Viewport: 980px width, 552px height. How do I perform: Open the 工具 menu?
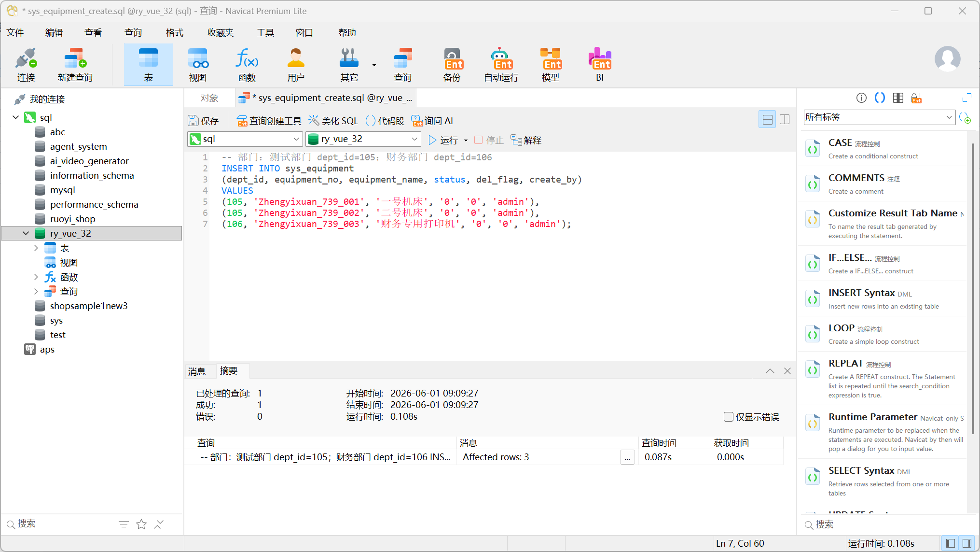tap(265, 32)
